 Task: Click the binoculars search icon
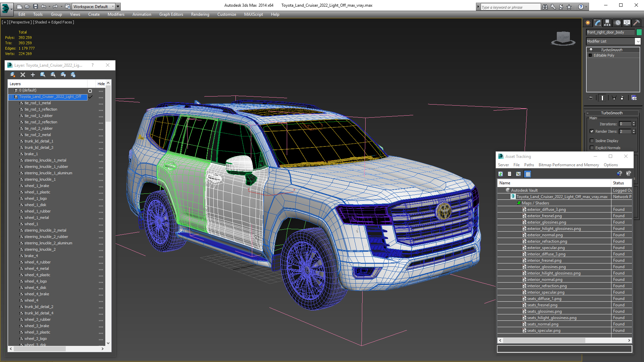[x=545, y=7]
